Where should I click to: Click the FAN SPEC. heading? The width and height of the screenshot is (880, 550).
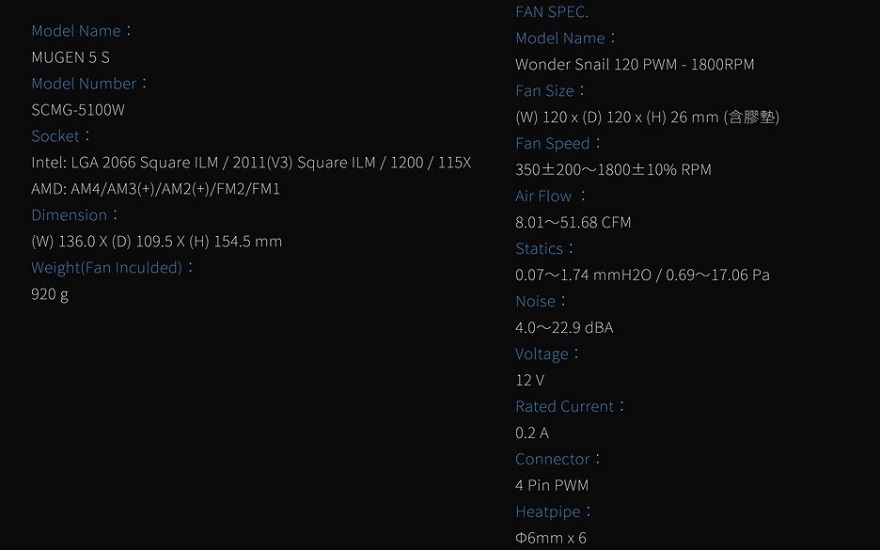(552, 12)
